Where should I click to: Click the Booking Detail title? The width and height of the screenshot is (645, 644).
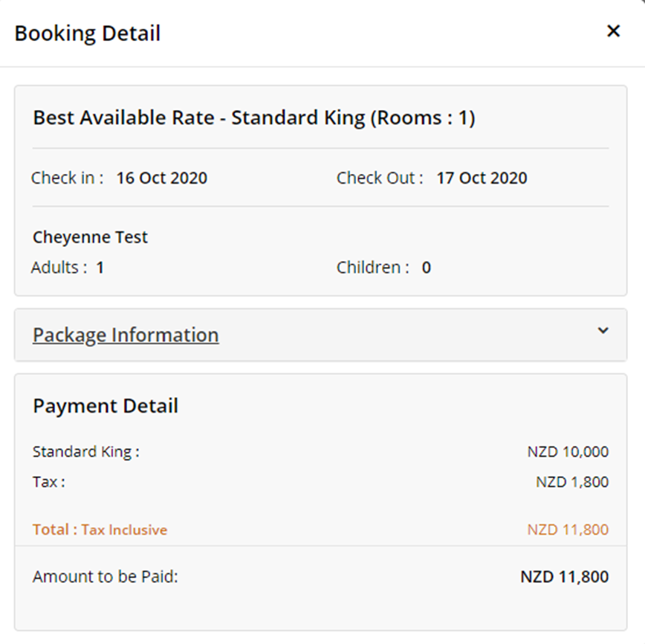click(88, 33)
